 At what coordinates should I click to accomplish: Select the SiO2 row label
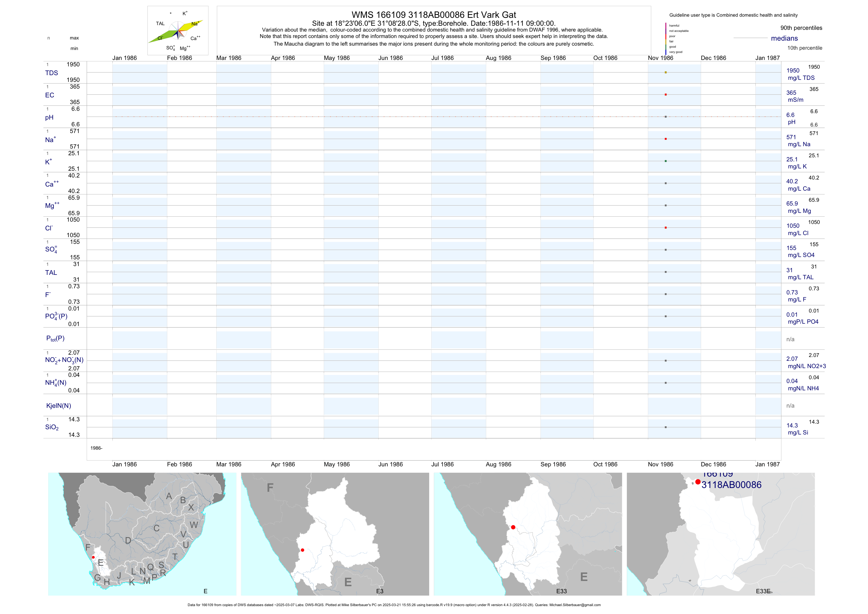click(52, 427)
